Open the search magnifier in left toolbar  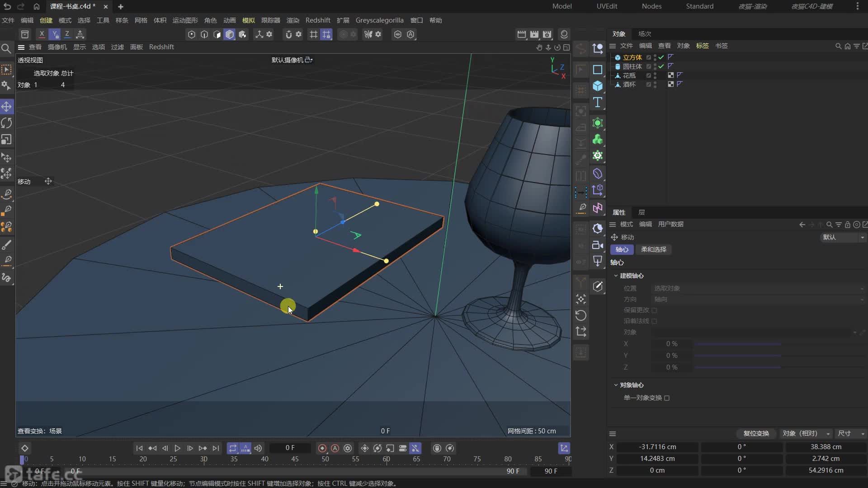(6, 48)
